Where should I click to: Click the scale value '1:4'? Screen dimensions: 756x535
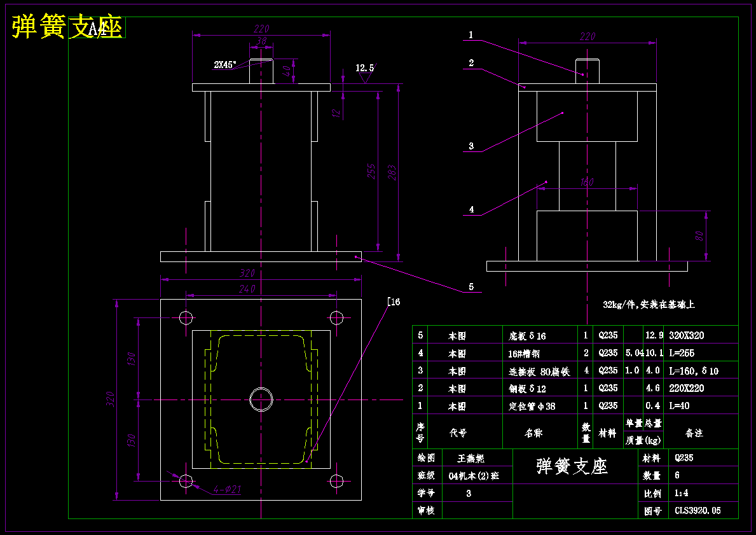coord(681,493)
